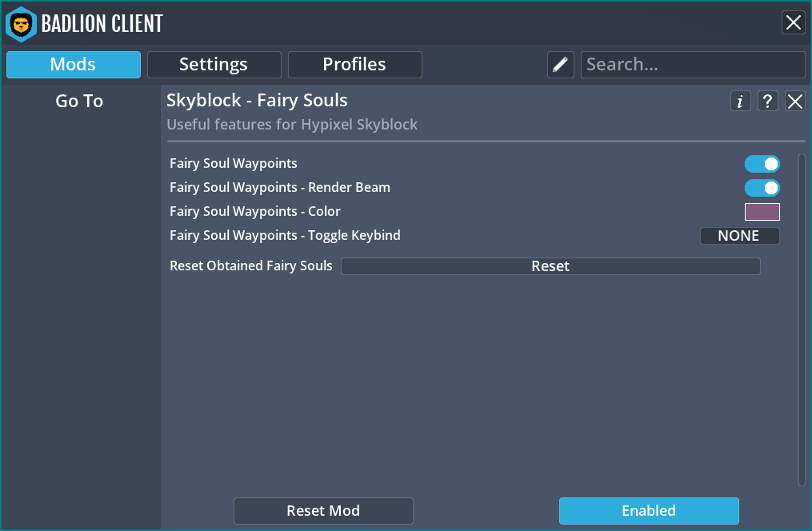Click the Reset Mod button
Screen dimensions: 812x531
[323, 511]
